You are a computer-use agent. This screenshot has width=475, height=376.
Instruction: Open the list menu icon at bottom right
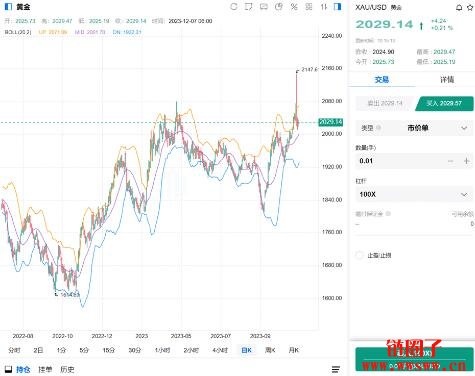click(336, 369)
